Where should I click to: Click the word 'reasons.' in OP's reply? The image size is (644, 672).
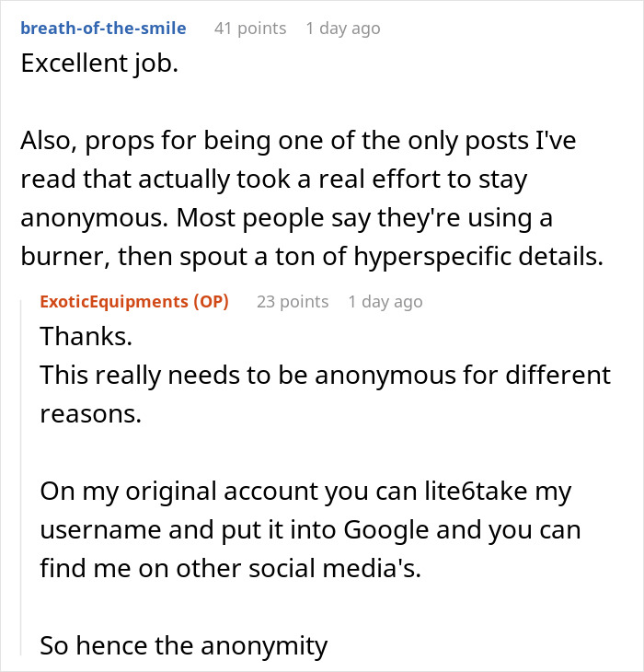(90, 413)
